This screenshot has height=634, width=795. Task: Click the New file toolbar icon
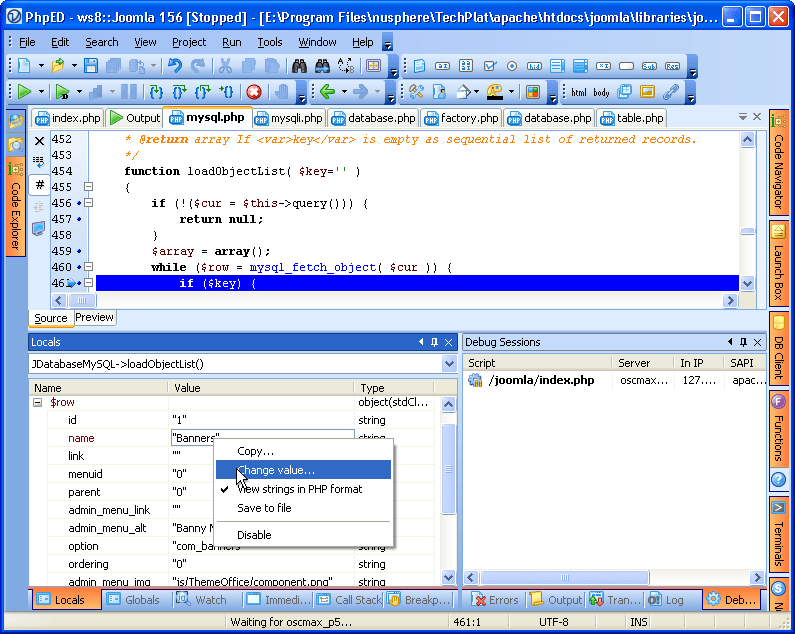pos(24,66)
